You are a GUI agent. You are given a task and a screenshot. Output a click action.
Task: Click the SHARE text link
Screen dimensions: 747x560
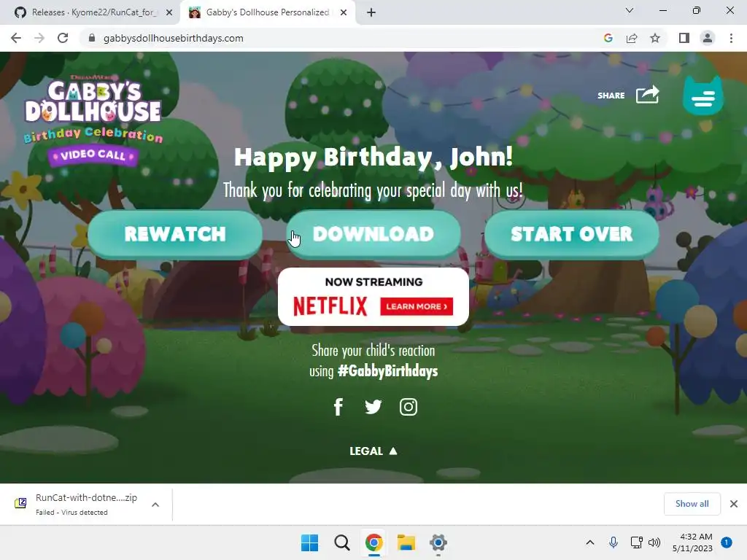pyautogui.click(x=611, y=96)
